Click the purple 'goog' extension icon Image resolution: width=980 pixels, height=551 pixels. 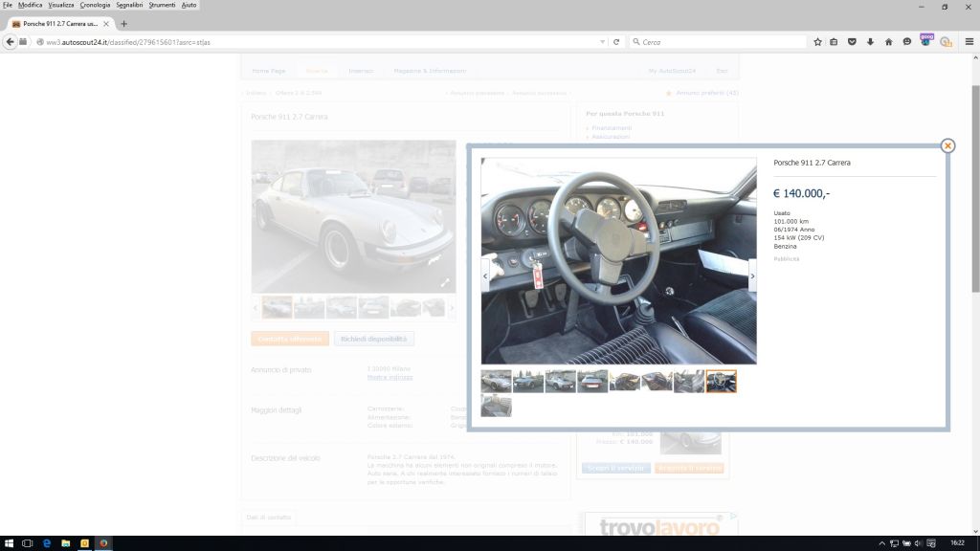pyautogui.click(x=926, y=40)
